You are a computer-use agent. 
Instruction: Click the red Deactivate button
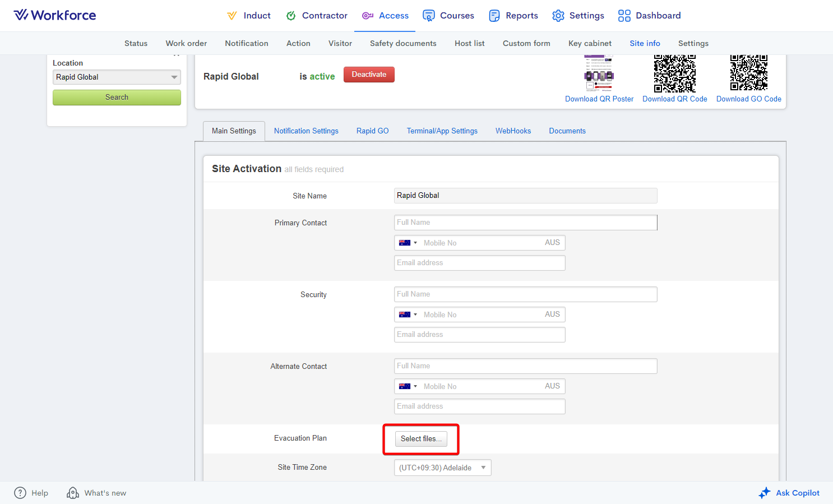tap(369, 75)
